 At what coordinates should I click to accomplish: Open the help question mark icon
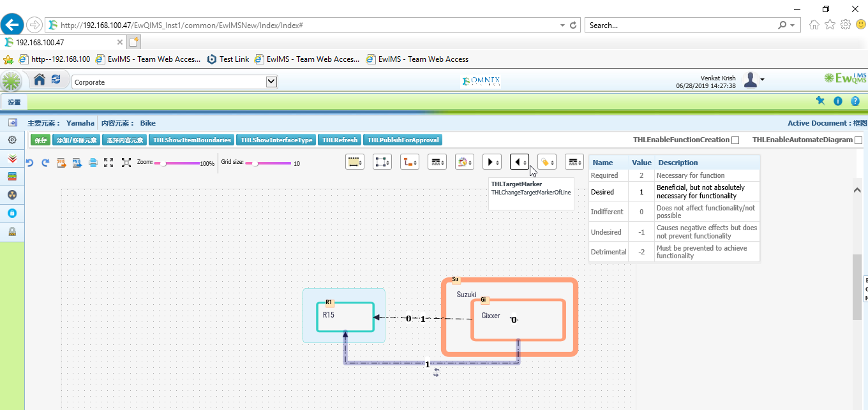click(855, 101)
